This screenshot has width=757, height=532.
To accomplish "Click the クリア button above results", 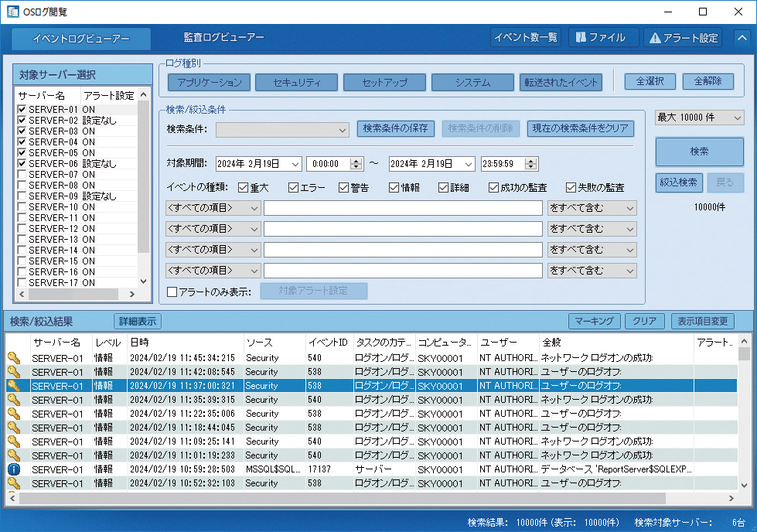I will [645, 322].
